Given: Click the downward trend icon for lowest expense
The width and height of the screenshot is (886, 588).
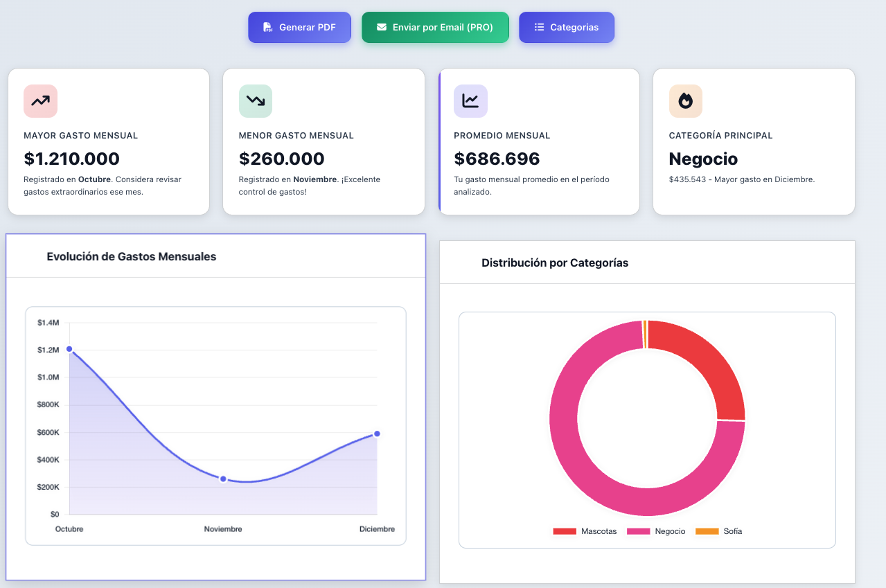Looking at the screenshot, I should (x=255, y=101).
